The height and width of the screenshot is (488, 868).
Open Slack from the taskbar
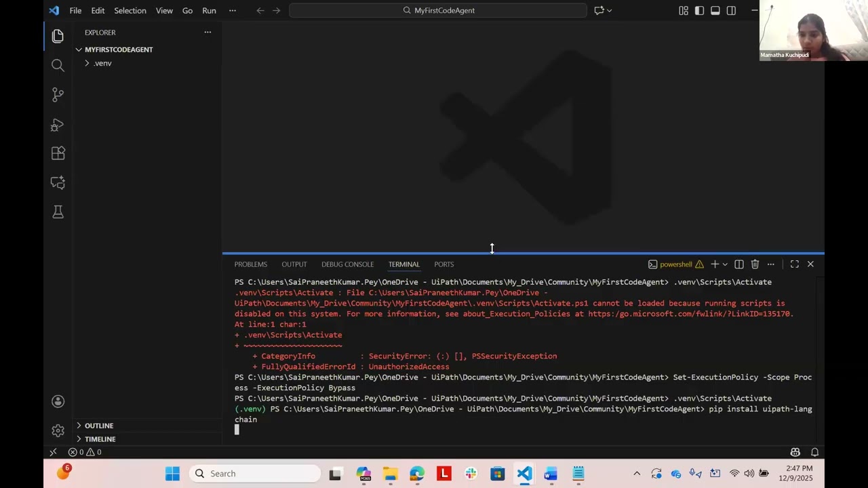pos(471,474)
